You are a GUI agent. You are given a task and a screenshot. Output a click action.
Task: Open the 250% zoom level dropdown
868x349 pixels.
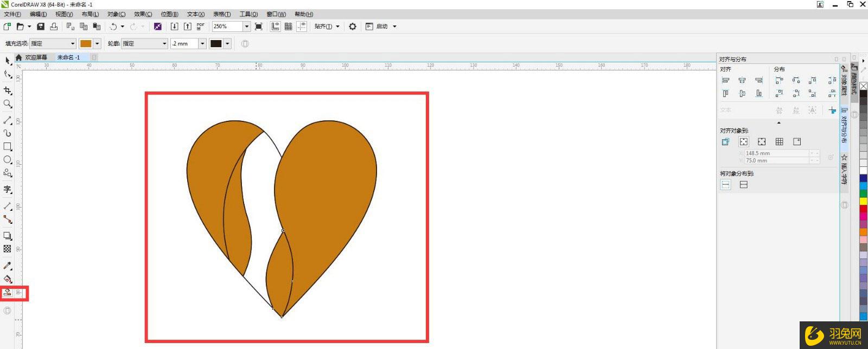[x=247, y=27]
